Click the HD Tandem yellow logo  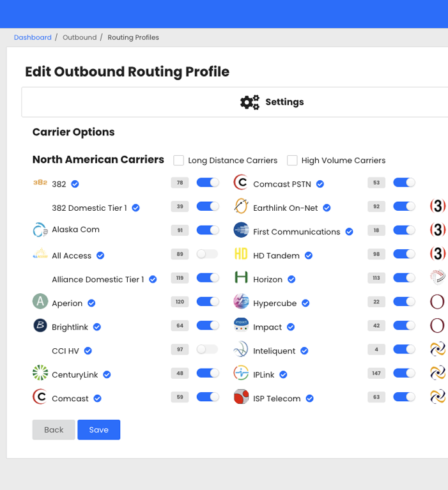pos(241,254)
